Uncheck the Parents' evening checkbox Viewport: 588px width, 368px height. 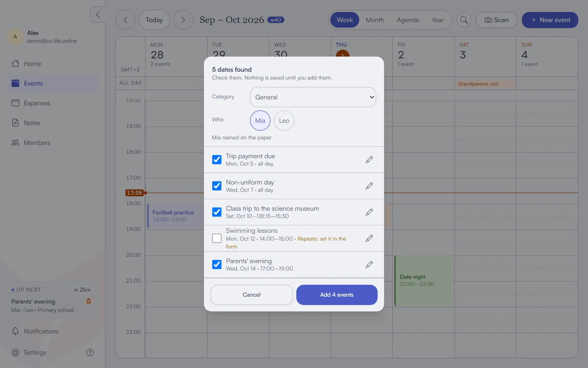tap(217, 265)
